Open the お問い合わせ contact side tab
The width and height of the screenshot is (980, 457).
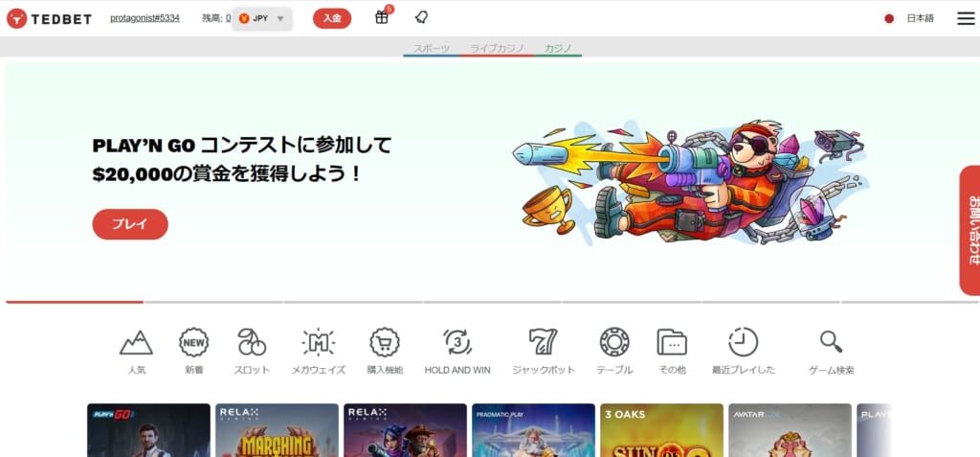[x=970, y=230]
